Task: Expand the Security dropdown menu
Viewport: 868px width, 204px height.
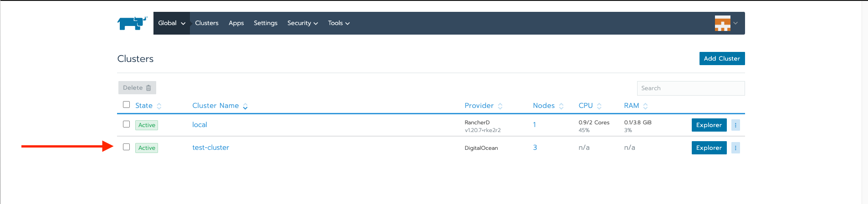Action: (x=302, y=23)
